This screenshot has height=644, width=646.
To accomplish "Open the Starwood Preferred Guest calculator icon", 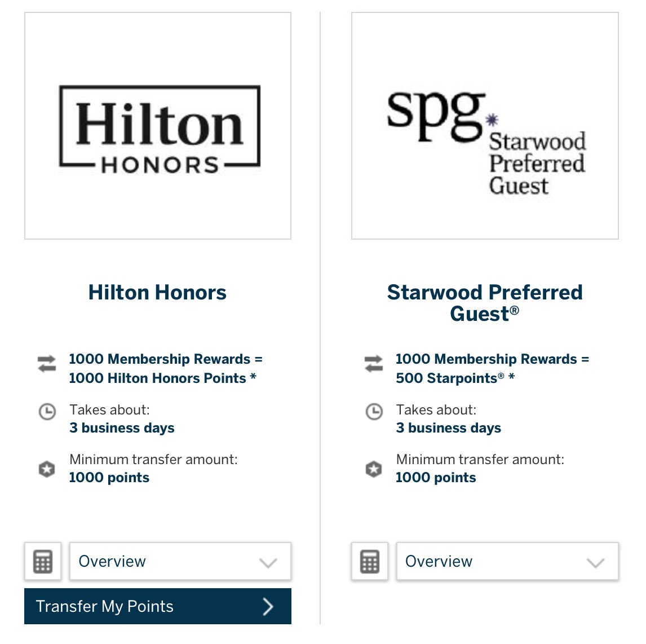I will [370, 561].
